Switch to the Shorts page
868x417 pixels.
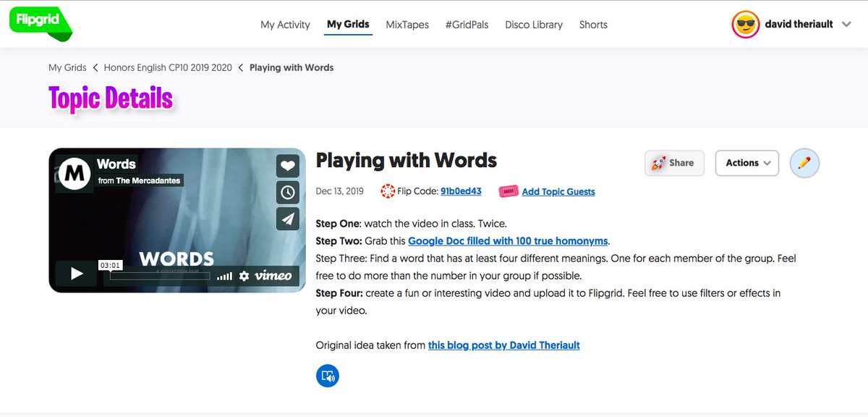593,25
